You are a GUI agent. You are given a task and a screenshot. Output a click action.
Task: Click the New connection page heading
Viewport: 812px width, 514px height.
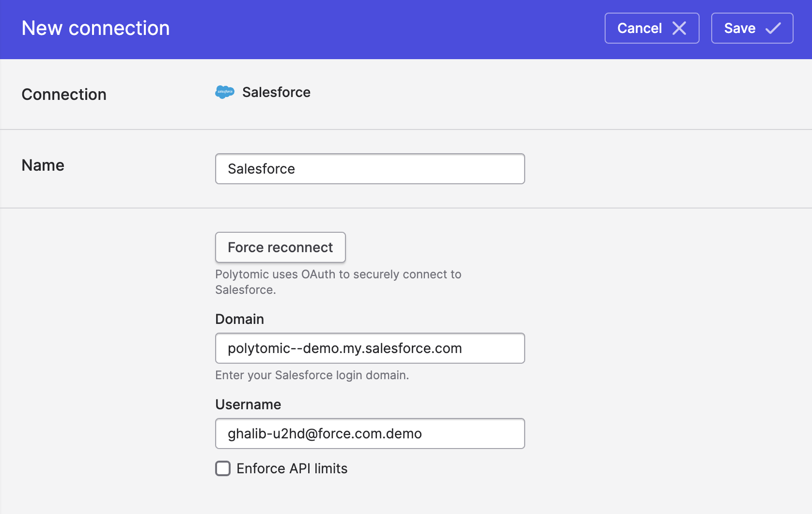click(x=95, y=28)
